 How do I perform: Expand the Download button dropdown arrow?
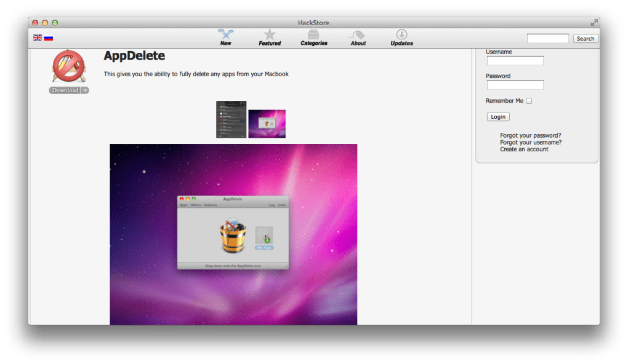click(x=86, y=90)
